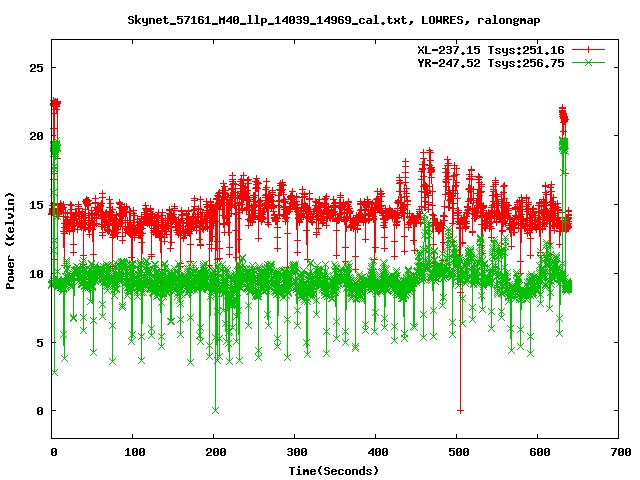The width and height of the screenshot is (640, 480).
Task: Click the x-axis tick label 600
Action: click(x=540, y=452)
